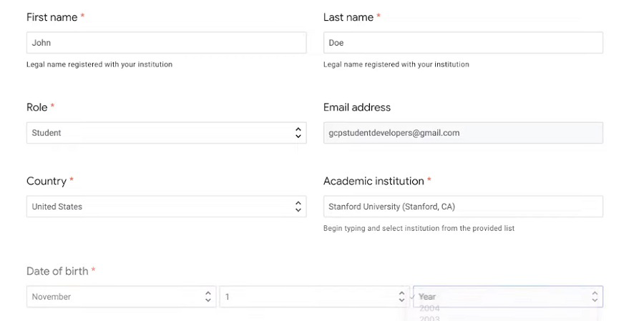The image size is (644, 321).
Task: Click the Email address field
Action: [463, 133]
